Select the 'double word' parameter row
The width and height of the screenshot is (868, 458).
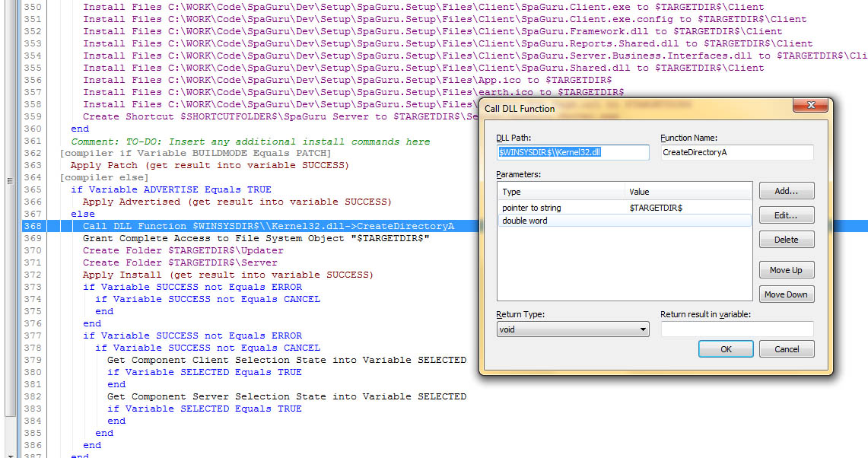pos(625,221)
